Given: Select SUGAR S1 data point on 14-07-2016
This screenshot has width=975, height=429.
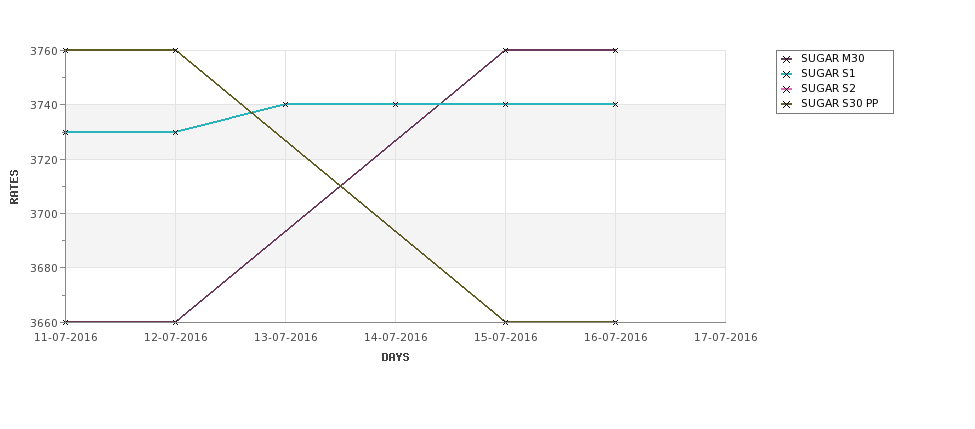Looking at the screenshot, I should coord(395,104).
